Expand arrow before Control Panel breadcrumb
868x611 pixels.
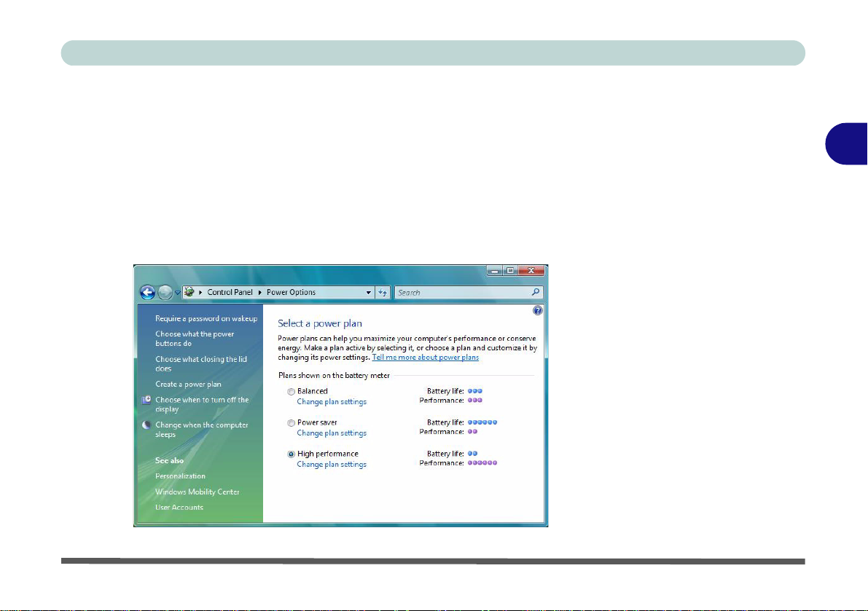[200, 293]
